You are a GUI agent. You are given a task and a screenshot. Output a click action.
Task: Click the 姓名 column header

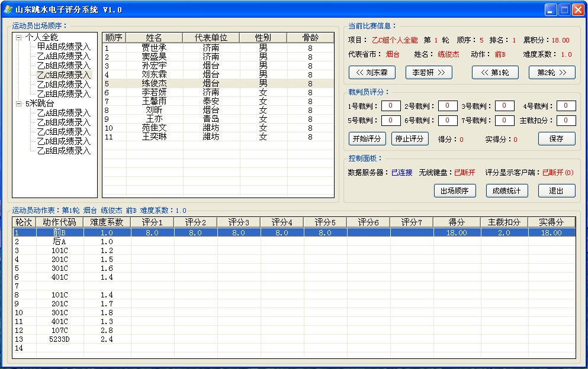155,37
